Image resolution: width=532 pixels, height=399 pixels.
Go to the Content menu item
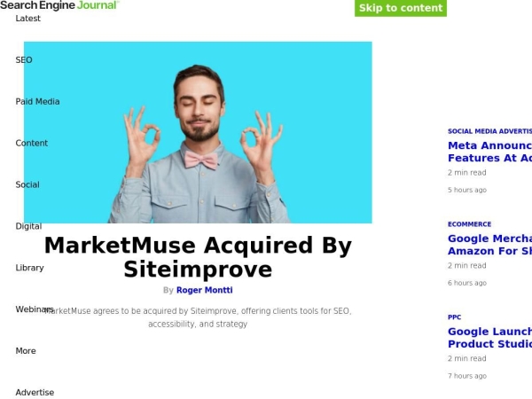[32, 143]
